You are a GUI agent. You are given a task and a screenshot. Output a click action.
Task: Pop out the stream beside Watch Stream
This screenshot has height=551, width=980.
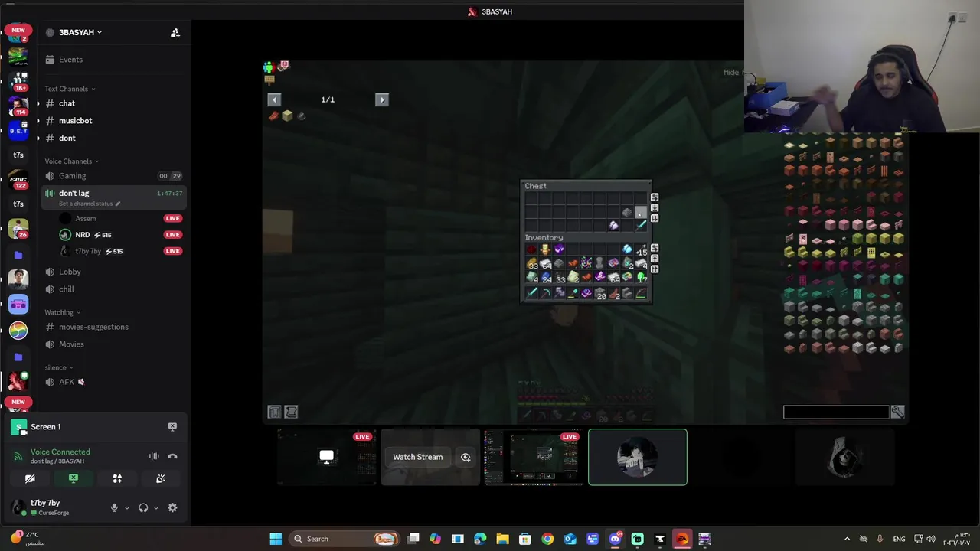(x=465, y=458)
